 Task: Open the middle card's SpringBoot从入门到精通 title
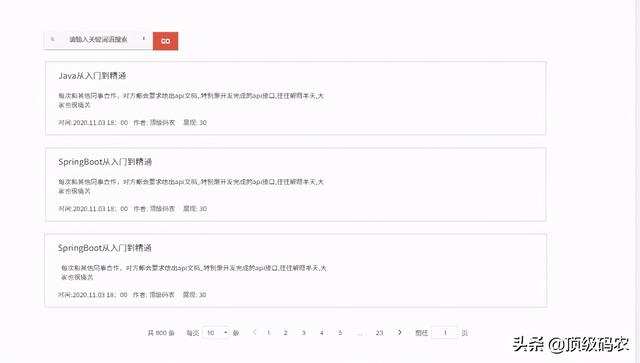(x=105, y=162)
